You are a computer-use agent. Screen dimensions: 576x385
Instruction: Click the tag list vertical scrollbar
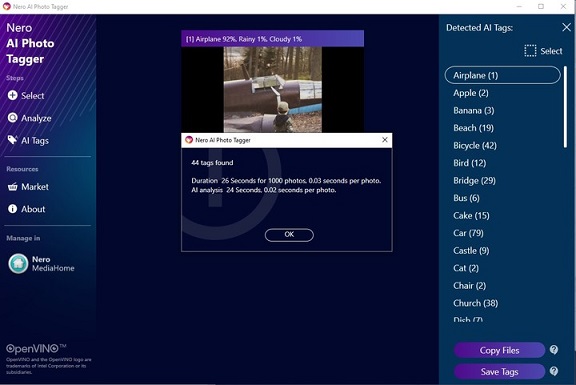[x=565, y=107]
